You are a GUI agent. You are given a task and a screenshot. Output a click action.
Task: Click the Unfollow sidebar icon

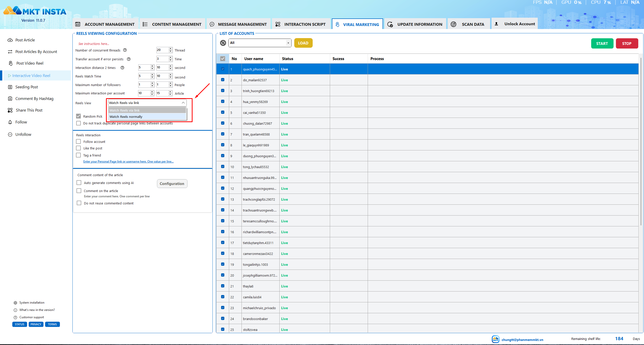(10, 135)
